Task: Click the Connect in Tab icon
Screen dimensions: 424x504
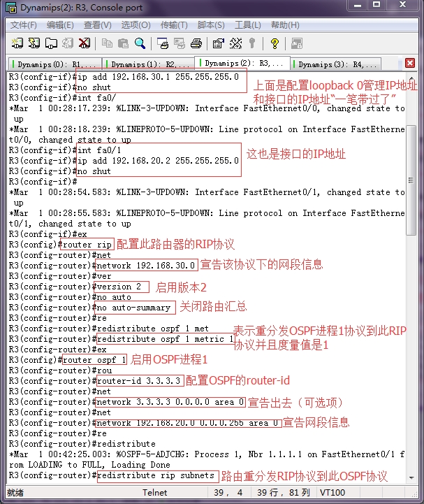Action: coord(51,43)
